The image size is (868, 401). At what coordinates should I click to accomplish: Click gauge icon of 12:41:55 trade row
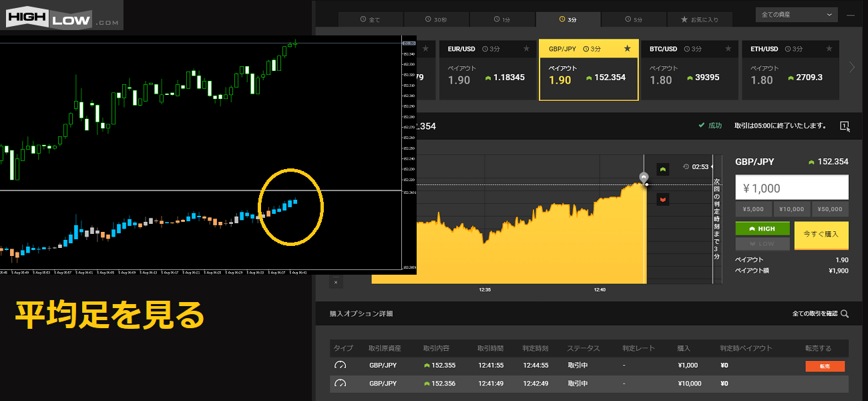(340, 366)
